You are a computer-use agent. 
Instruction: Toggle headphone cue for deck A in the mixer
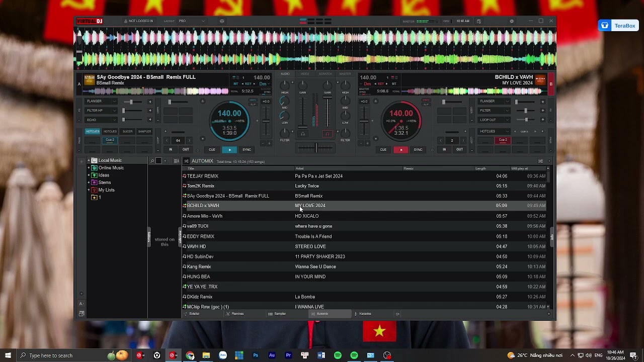click(303, 134)
